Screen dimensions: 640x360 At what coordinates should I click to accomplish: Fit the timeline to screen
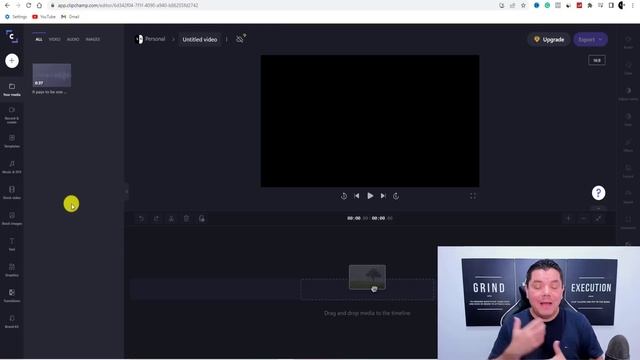(598, 218)
